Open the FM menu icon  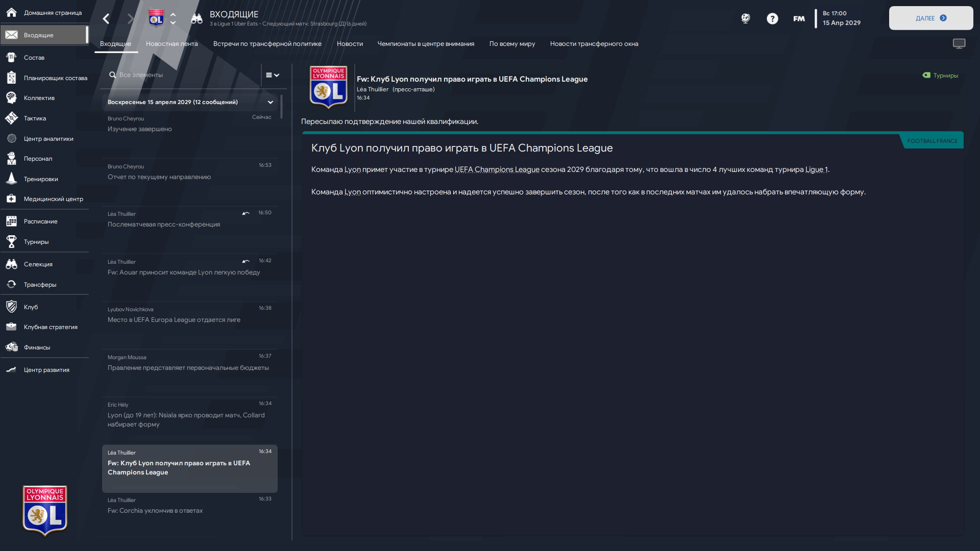tap(799, 19)
